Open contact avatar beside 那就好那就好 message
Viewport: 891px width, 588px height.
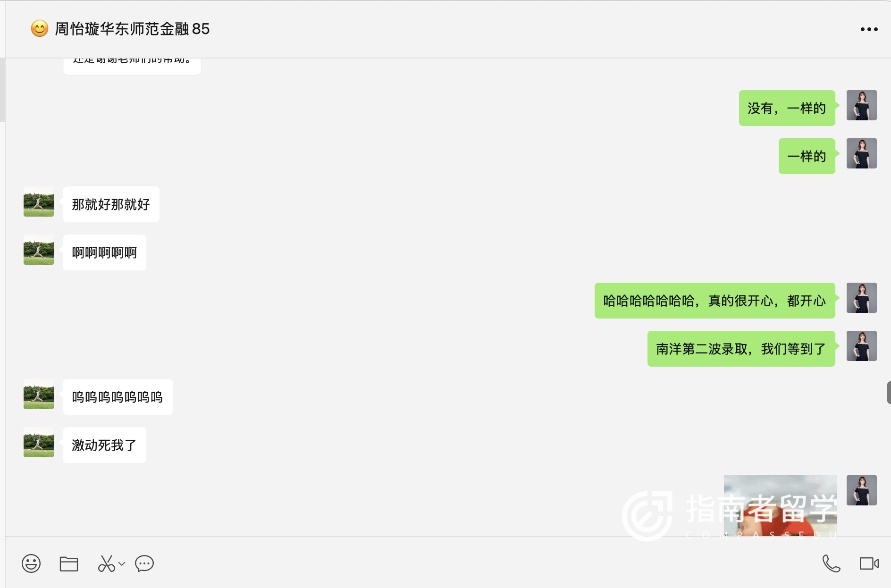39,202
